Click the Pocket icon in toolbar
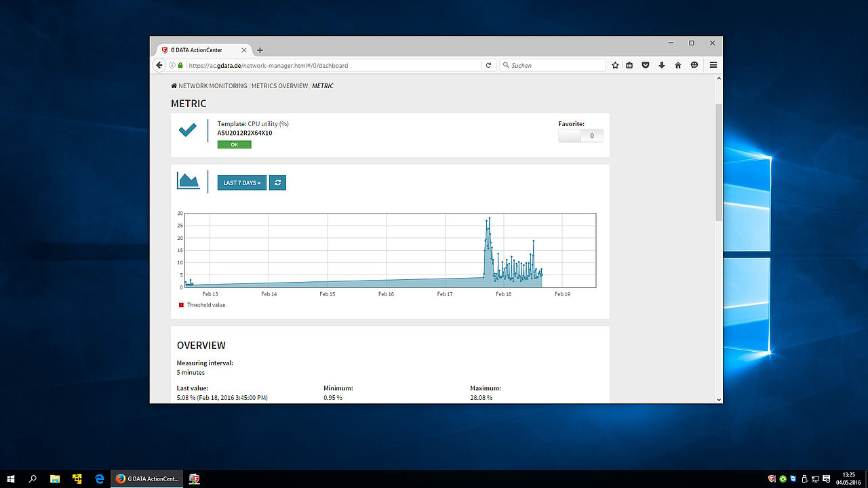868x488 pixels. 646,66
